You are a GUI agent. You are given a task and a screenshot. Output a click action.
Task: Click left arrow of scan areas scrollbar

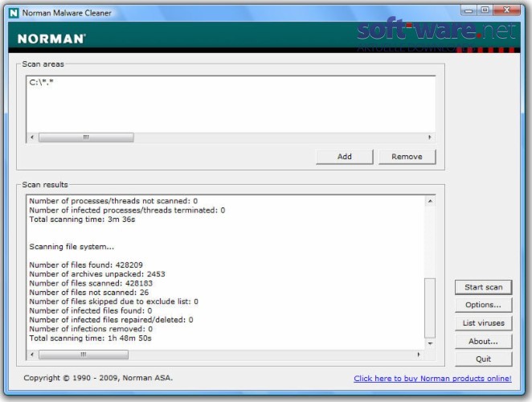point(32,137)
